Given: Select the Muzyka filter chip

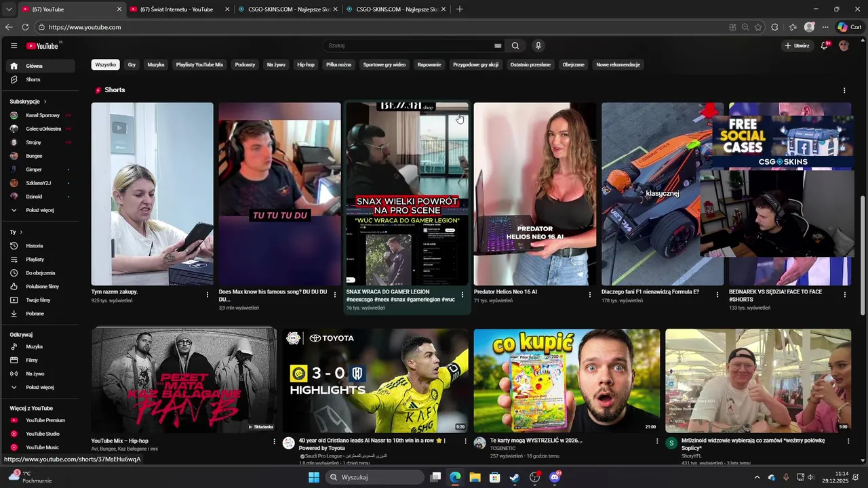Looking at the screenshot, I should pos(156,64).
